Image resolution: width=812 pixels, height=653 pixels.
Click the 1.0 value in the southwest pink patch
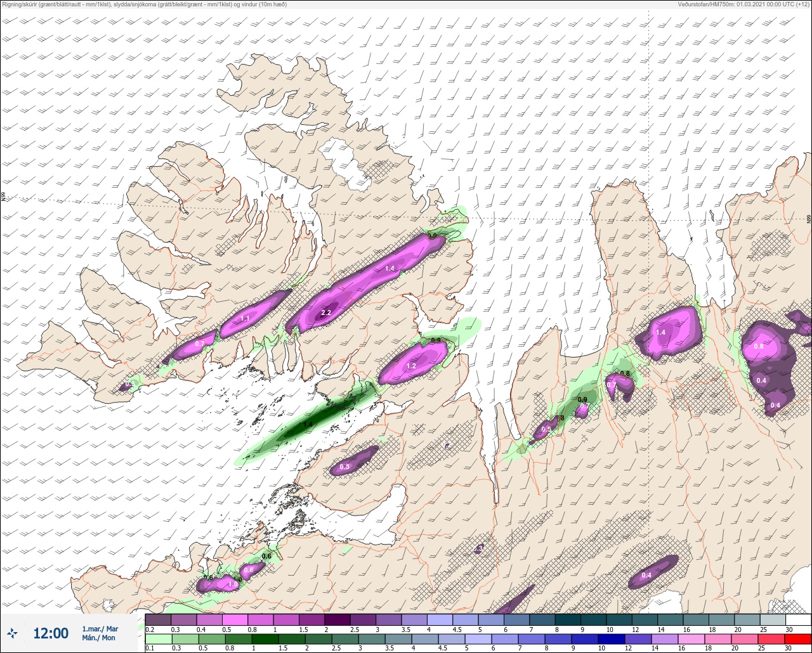click(x=233, y=585)
